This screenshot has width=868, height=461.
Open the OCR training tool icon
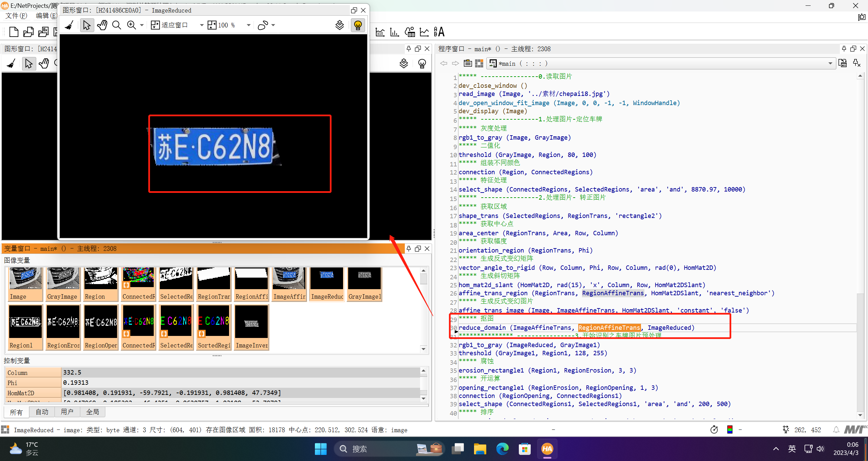[x=439, y=32]
